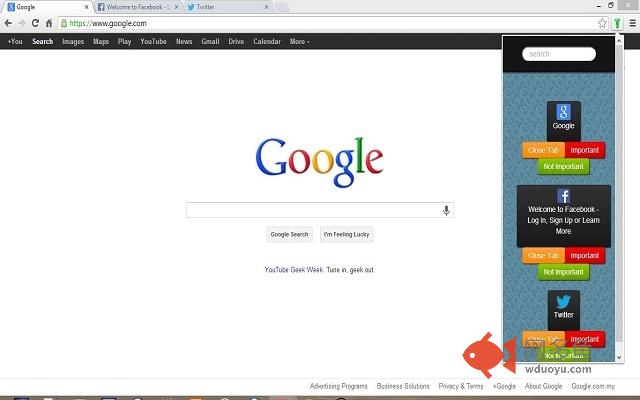Open the Google.com.my footer link

click(593, 386)
